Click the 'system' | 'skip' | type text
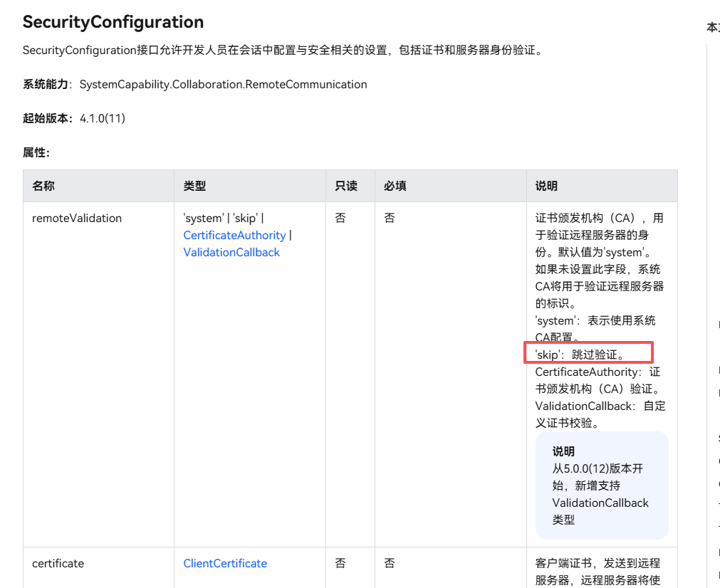Screen dimensions: 720x588 tap(224, 218)
